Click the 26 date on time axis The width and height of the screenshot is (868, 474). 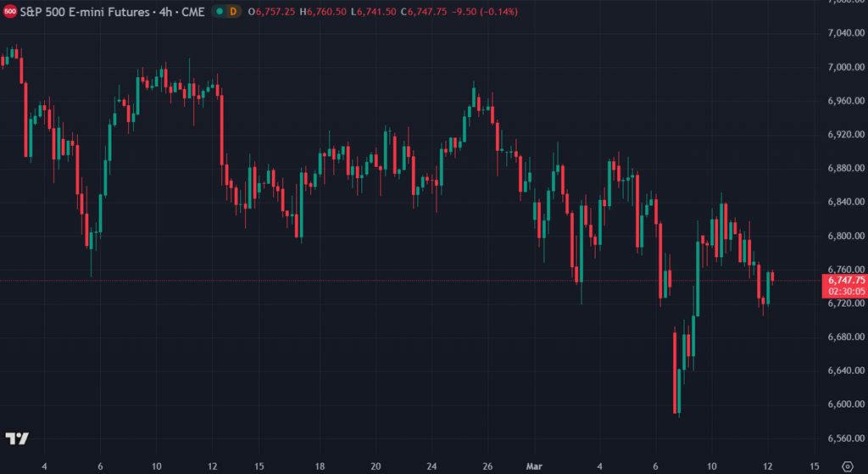pyautogui.click(x=488, y=466)
